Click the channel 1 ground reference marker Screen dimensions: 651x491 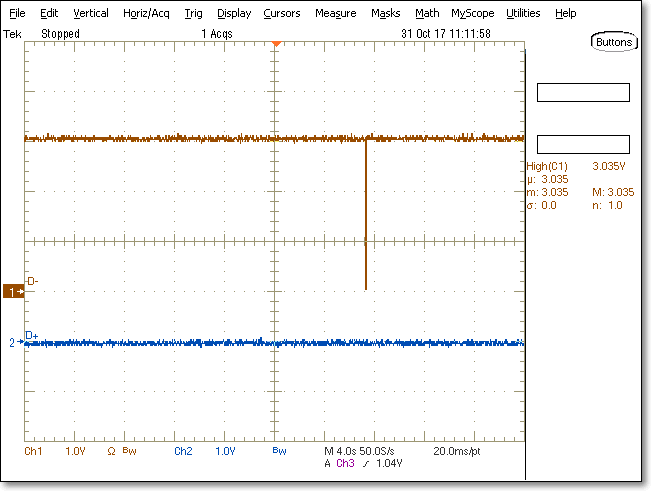pos(13,291)
